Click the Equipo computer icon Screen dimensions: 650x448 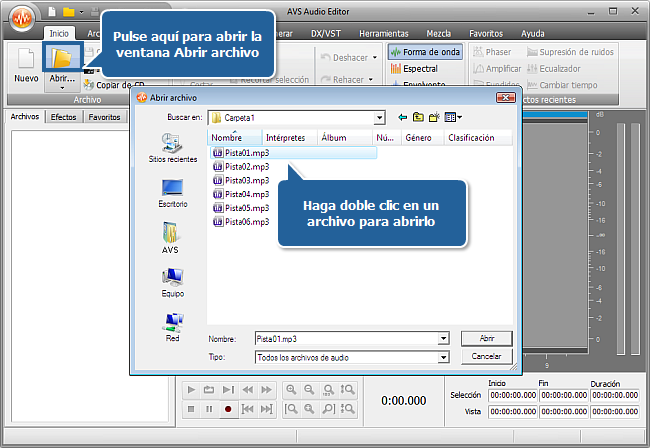172,282
